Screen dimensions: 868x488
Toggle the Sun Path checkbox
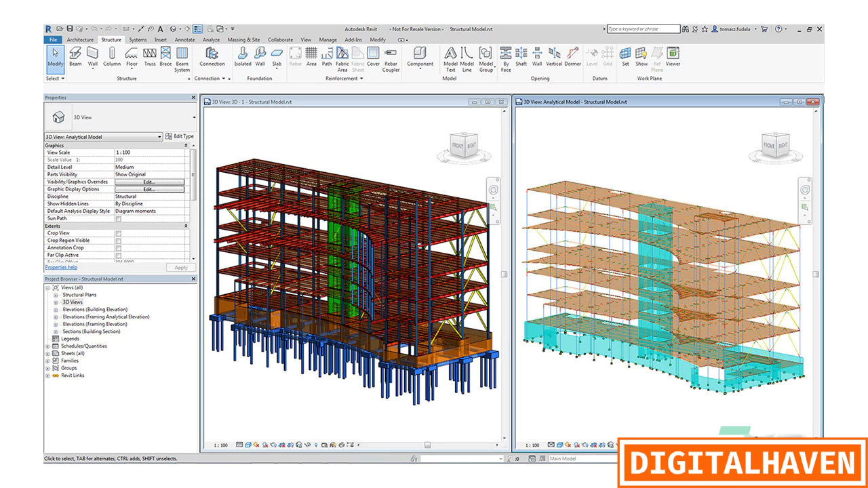118,218
